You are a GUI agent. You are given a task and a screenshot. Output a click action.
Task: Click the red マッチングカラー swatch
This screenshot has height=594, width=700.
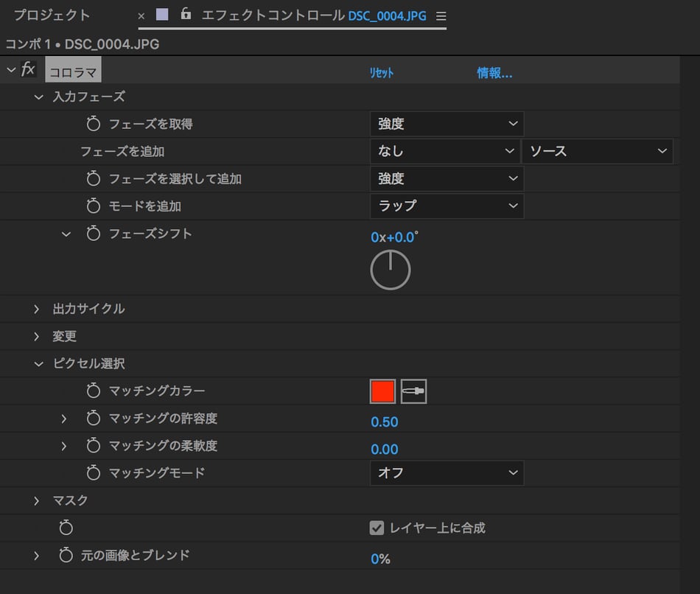[x=382, y=391]
